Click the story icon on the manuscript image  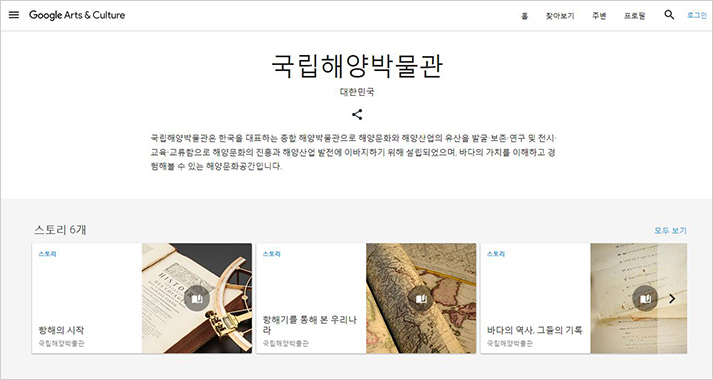pos(645,298)
